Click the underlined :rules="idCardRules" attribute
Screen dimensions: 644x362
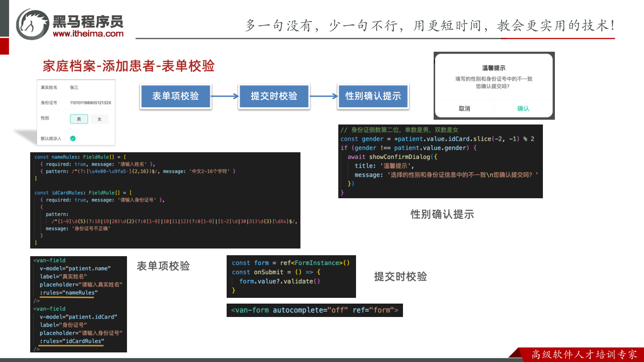[72, 341]
